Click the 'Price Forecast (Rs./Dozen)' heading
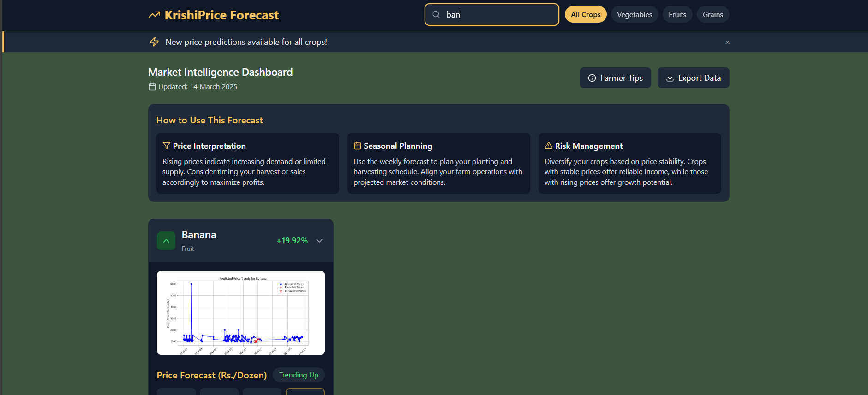The height and width of the screenshot is (395, 868). tap(212, 375)
